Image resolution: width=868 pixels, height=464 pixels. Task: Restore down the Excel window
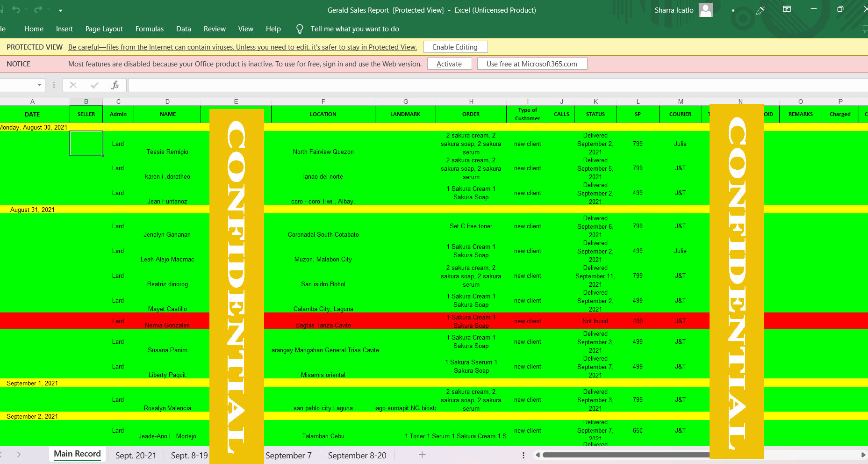(x=840, y=9)
